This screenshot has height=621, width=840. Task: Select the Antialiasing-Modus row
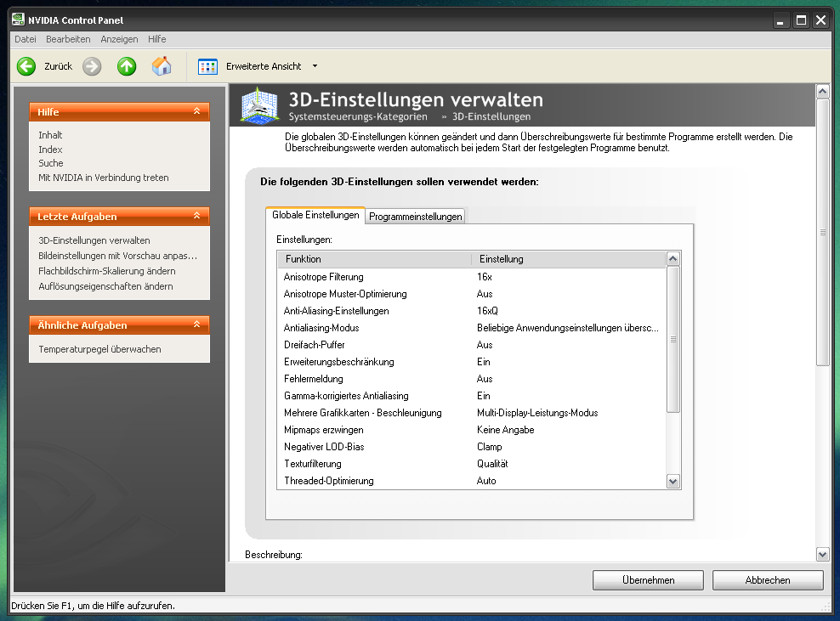(x=472, y=328)
